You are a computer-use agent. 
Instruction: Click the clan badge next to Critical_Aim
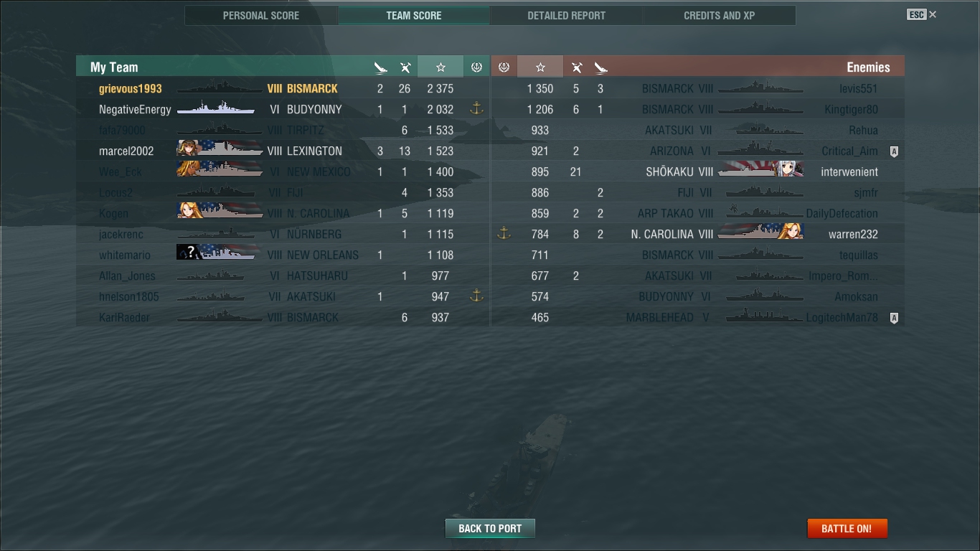tap(894, 151)
